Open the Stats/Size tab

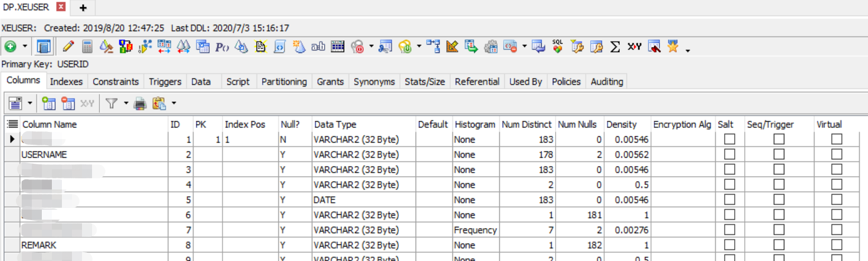[425, 82]
